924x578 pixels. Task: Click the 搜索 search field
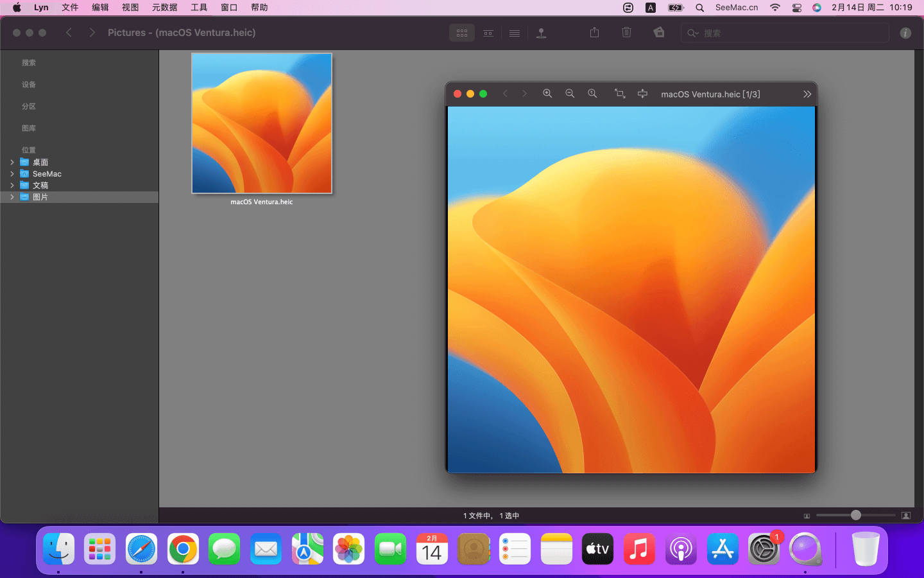pos(784,33)
